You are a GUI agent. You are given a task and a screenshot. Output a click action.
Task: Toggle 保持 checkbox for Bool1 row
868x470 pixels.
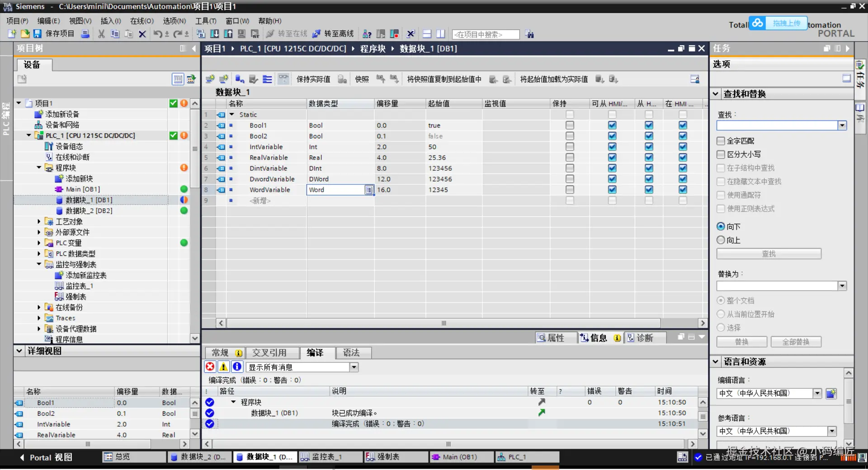[x=570, y=125]
